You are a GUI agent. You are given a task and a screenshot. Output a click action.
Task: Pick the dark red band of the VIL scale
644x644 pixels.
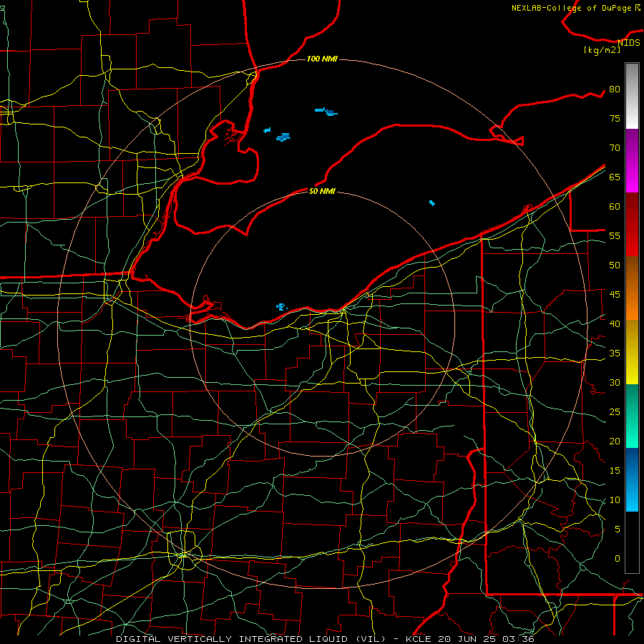point(632,224)
